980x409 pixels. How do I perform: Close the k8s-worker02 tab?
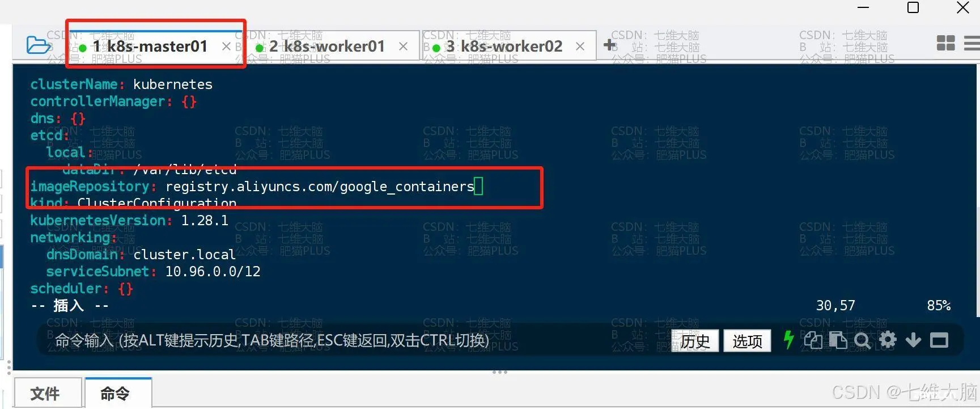tap(580, 47)
